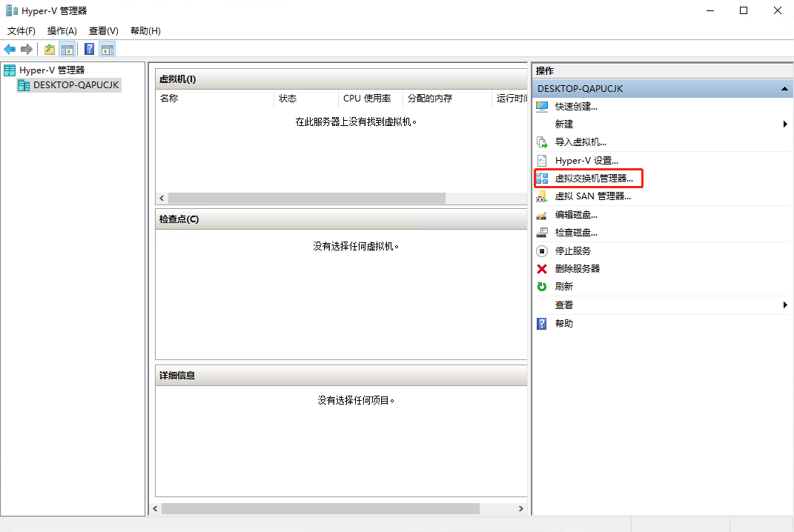794x532 pixels.
Task: Open 虚拟 SAN 管理器... action
Action: [593, 196]
